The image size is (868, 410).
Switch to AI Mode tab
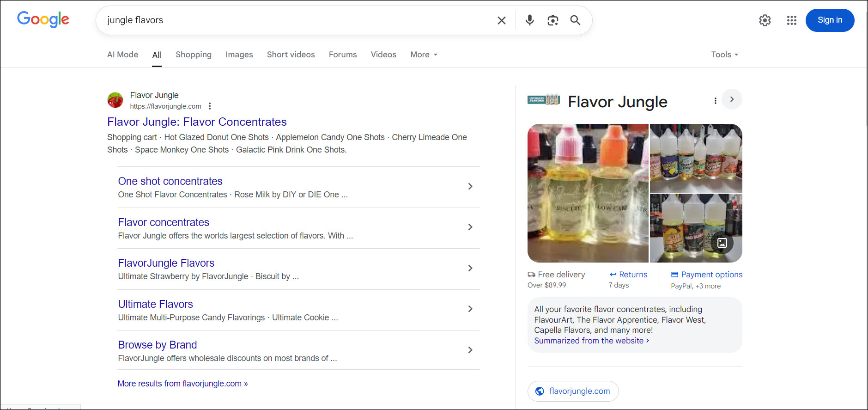122,55
